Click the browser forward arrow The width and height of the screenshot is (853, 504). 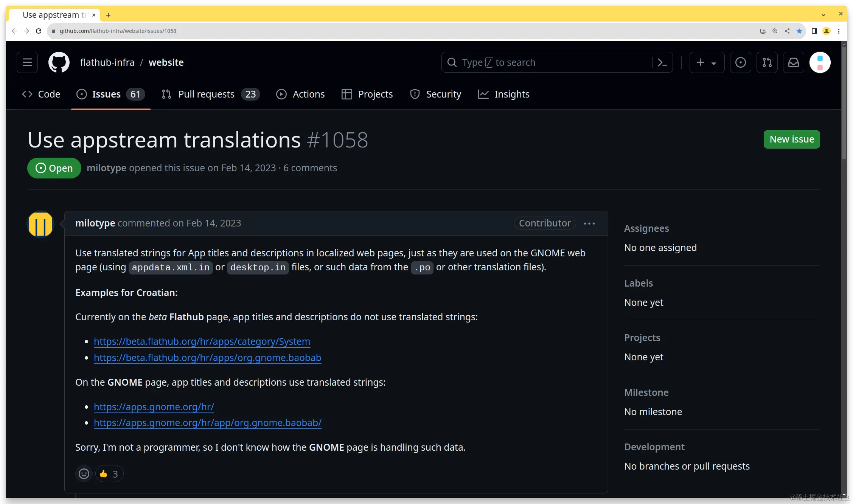point(26,31)
